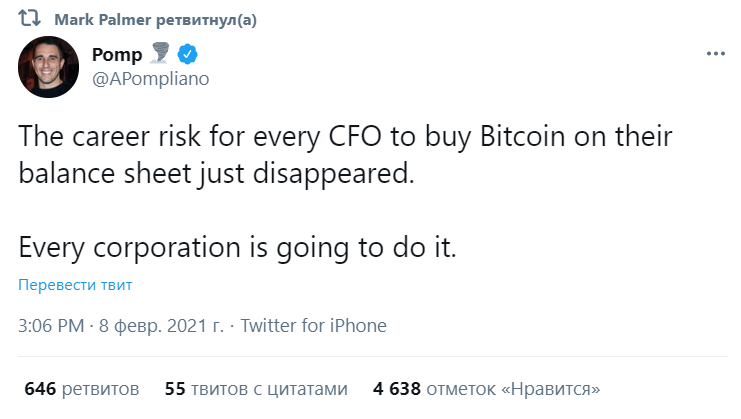Screen dimensions: 741x419
Task: Show the 4 638 отметок «Нравится» list
Action: point(487,388)
